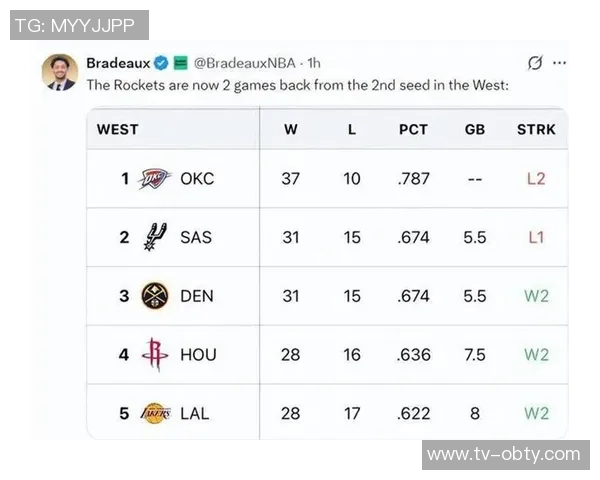Screen dimensions: 600x480
Task: Click HOU's green W2 streak value
Action: pyautogui.click(x=536, y=354)
